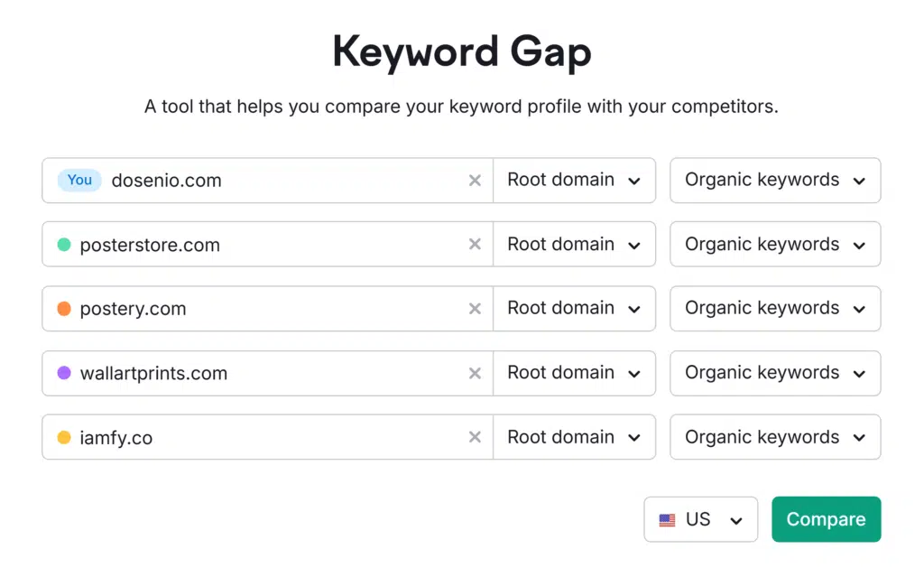
Task: Expand Root domain selector for posterstore.com
Action: pos(574,245)
